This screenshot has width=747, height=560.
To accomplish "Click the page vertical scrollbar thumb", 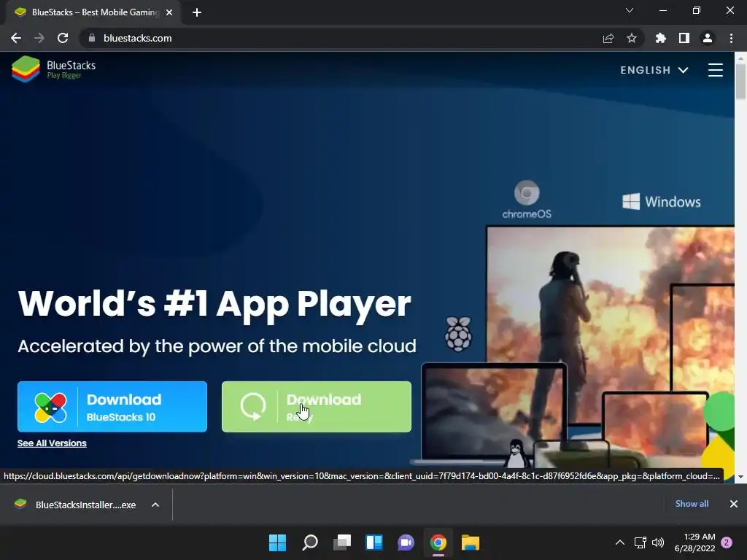I will click(x=740, y=82).
